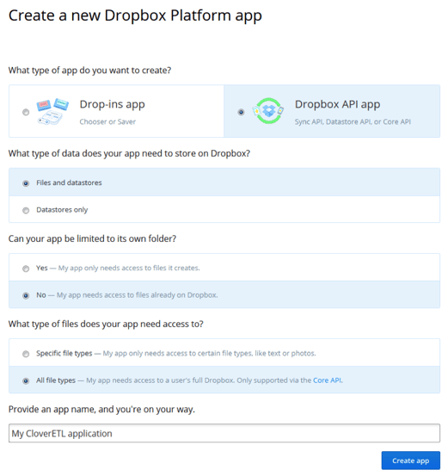Click the 'All file types' label
The width and height of the screenshot is (448, 476).
[x=56, y=380]
